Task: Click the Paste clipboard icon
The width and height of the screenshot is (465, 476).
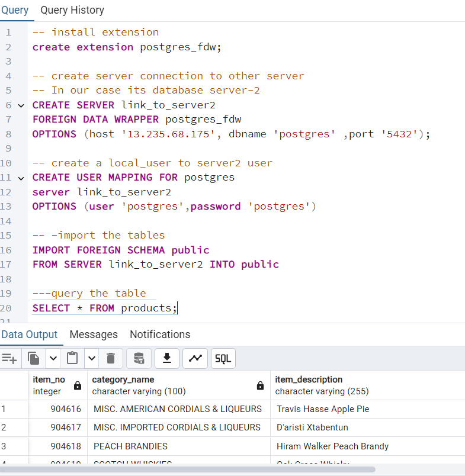Action: click(x=73, y=358)
